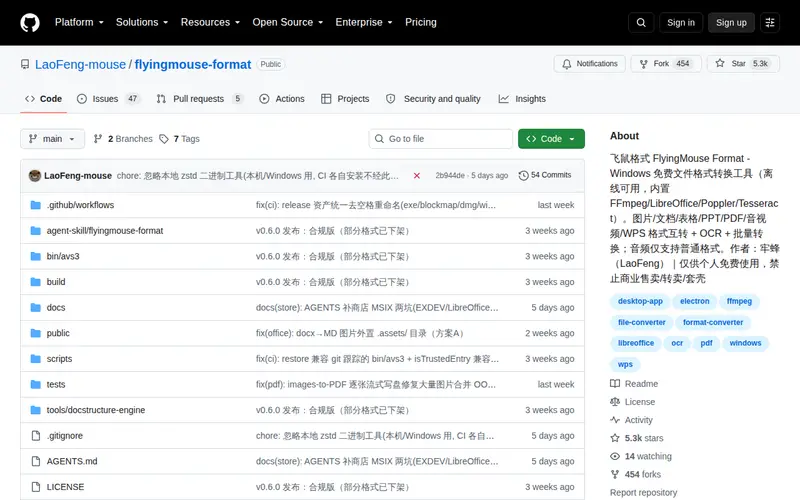Open the Pricing page

coord(421,22)
